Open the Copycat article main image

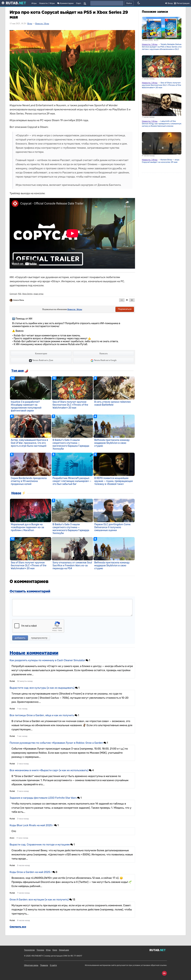point(72,65)
